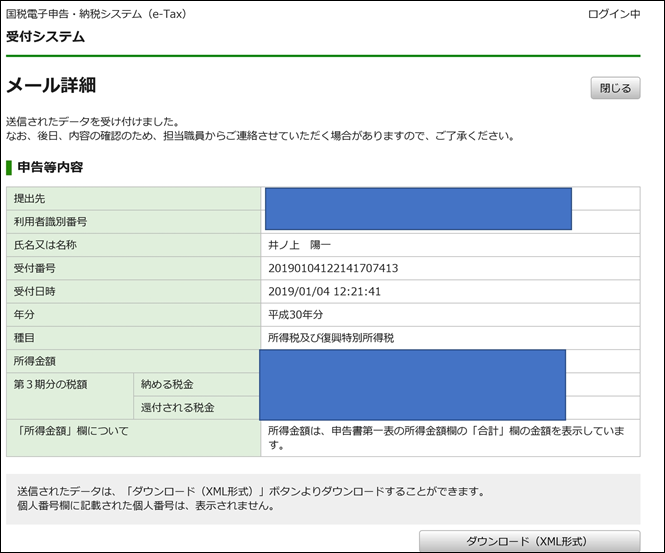Image resolution: width=665 pixels, height=553 pixels.
Task: Click the 第３期分の税額 label
Action: click(50, 385)
